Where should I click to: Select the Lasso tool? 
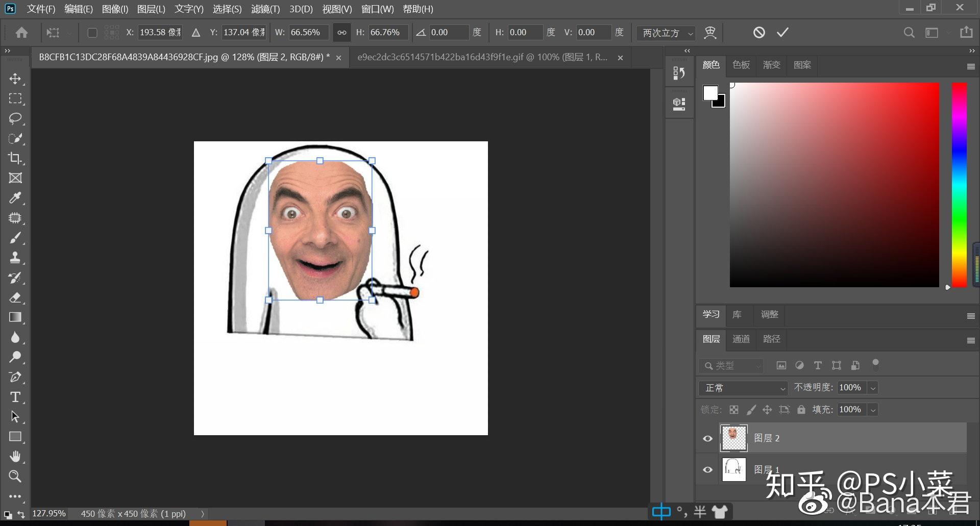[x=15, y=118]
